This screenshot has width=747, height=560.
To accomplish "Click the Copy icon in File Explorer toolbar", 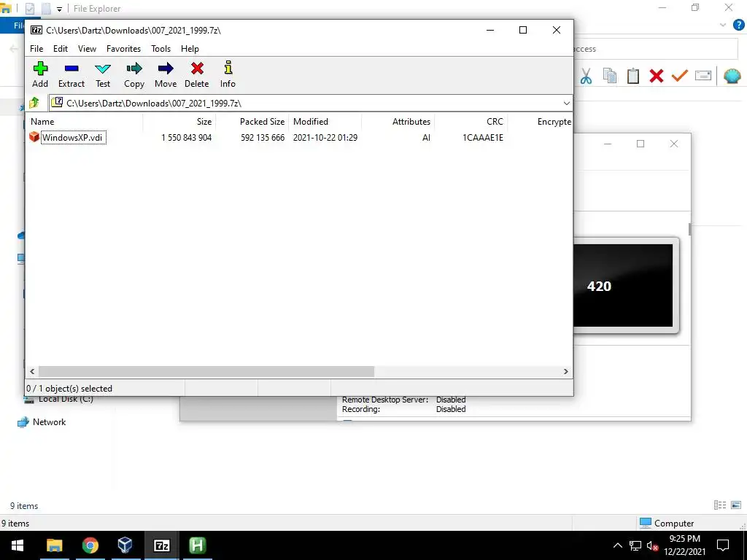I will (609, 76).
